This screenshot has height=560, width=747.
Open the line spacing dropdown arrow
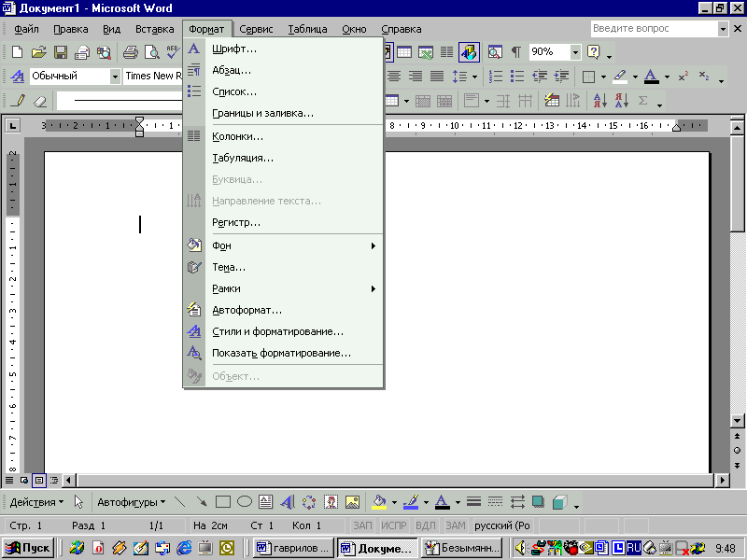474,77
